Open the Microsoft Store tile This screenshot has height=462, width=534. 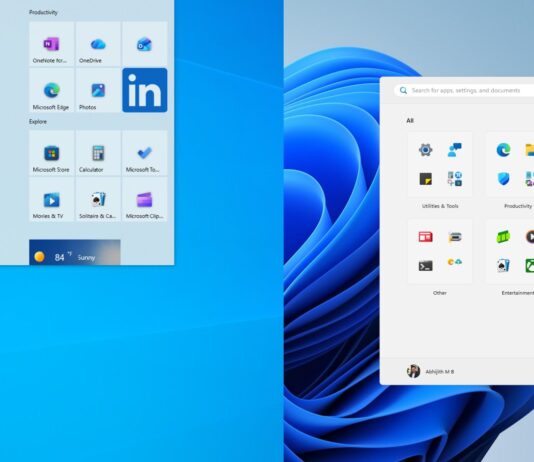(51, 153)
